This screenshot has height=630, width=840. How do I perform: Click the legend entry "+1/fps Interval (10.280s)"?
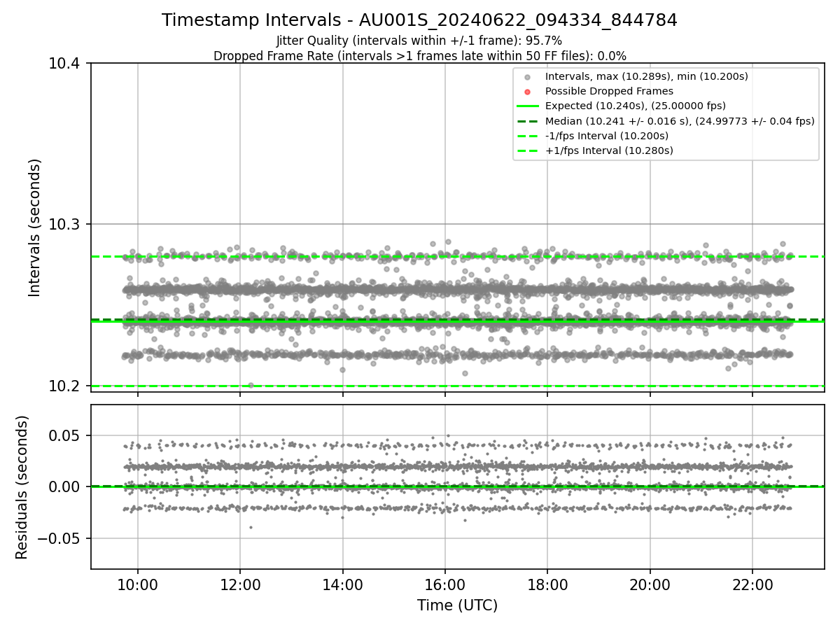[609, 150]
